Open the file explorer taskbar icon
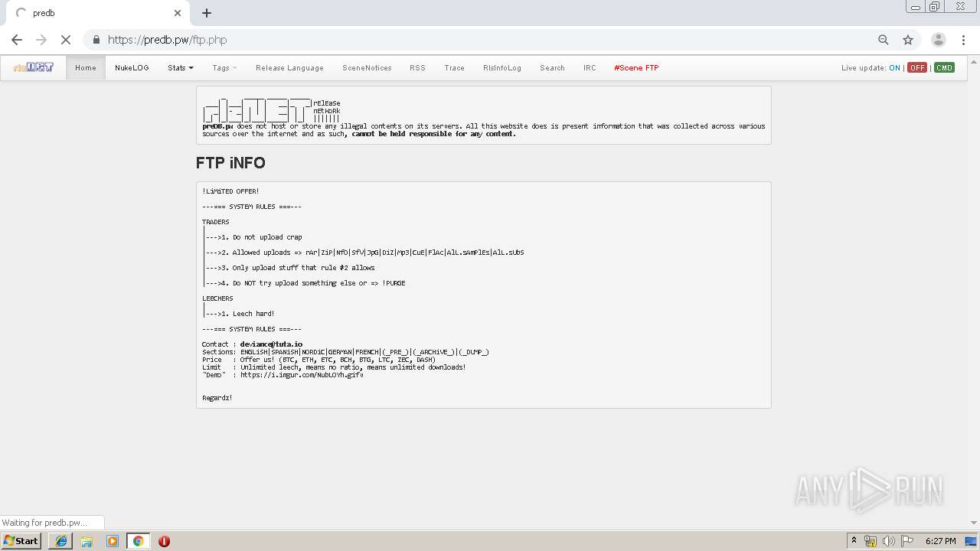The image size is (980, 551). coord(87,541)
